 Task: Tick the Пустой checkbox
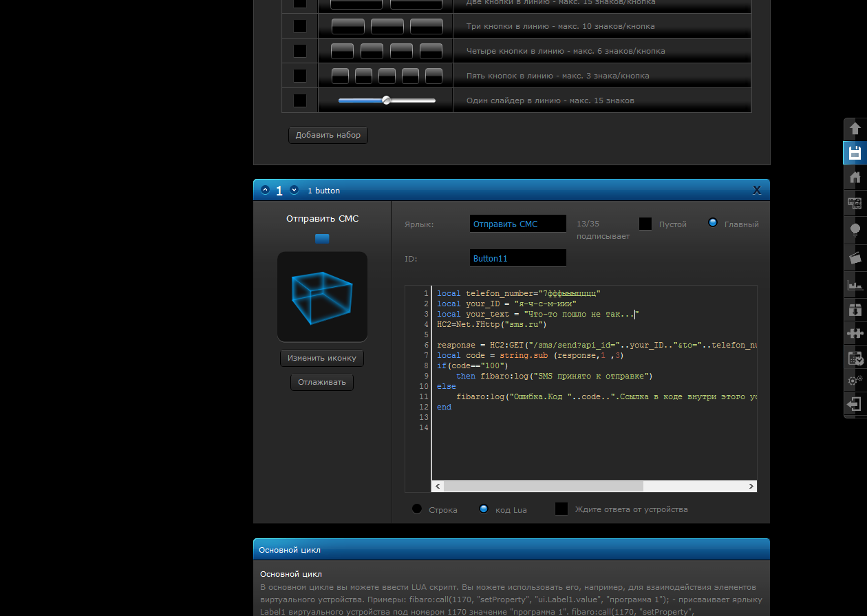point(645,224)
